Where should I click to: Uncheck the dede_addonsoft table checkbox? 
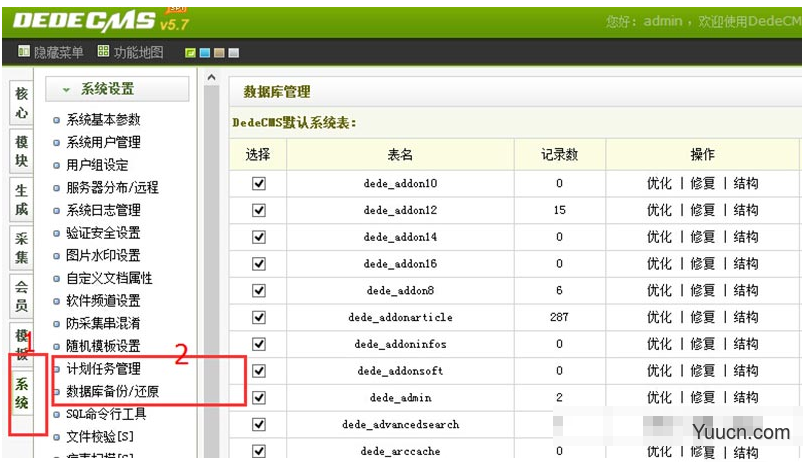coord(259,371)
